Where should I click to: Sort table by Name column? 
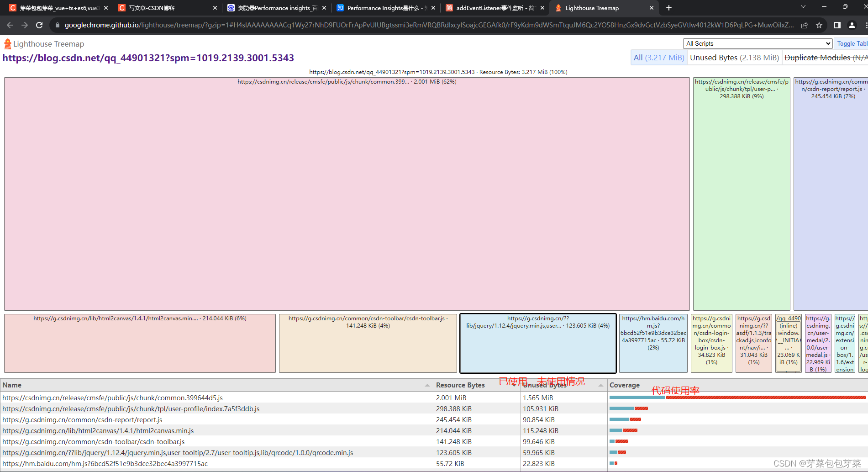coord(216,385)
